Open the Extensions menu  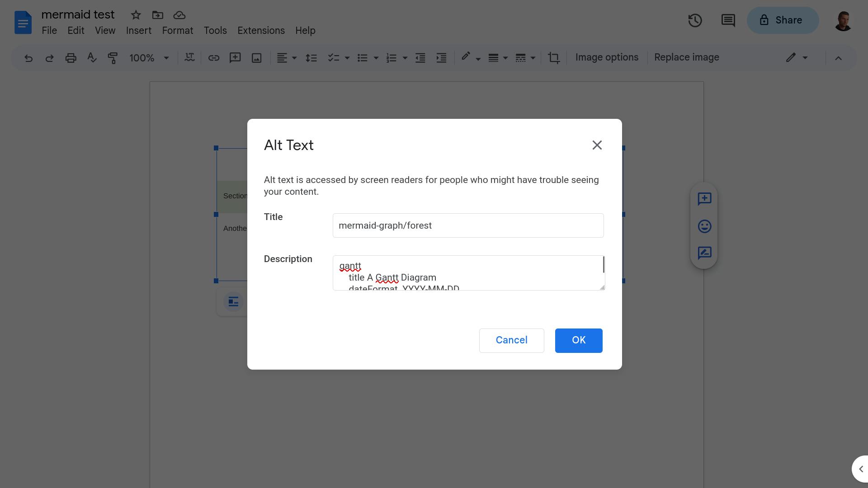(260, 30)
